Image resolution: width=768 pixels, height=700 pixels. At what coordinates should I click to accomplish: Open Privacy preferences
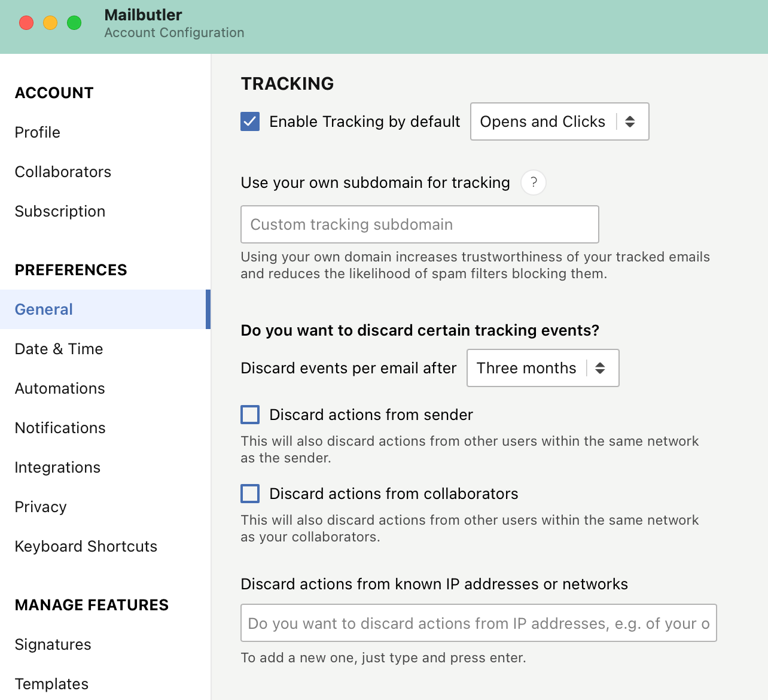coord(41,507)
